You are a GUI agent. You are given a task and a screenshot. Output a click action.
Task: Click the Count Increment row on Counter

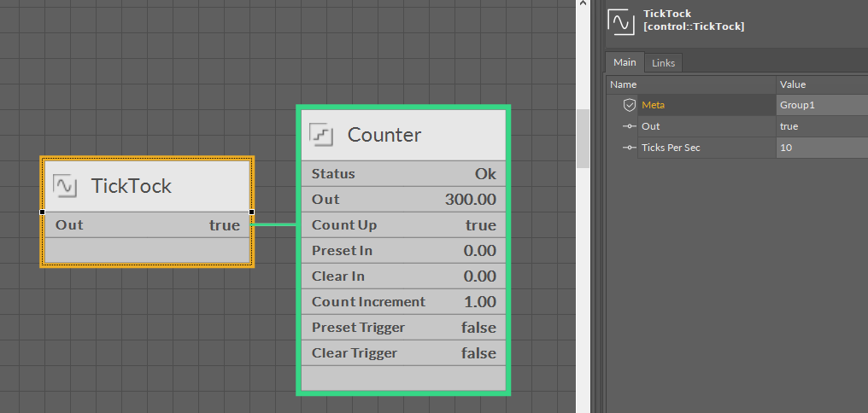403,302
